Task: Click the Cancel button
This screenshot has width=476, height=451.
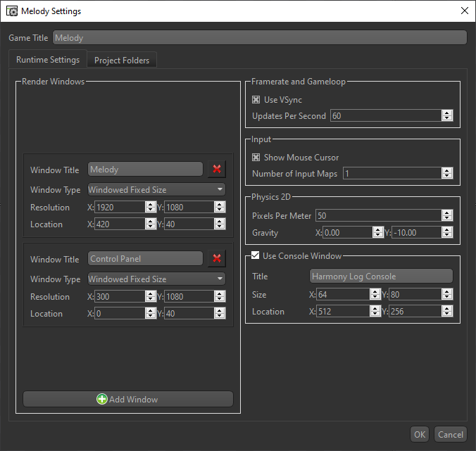Action: tap(451, 435)
